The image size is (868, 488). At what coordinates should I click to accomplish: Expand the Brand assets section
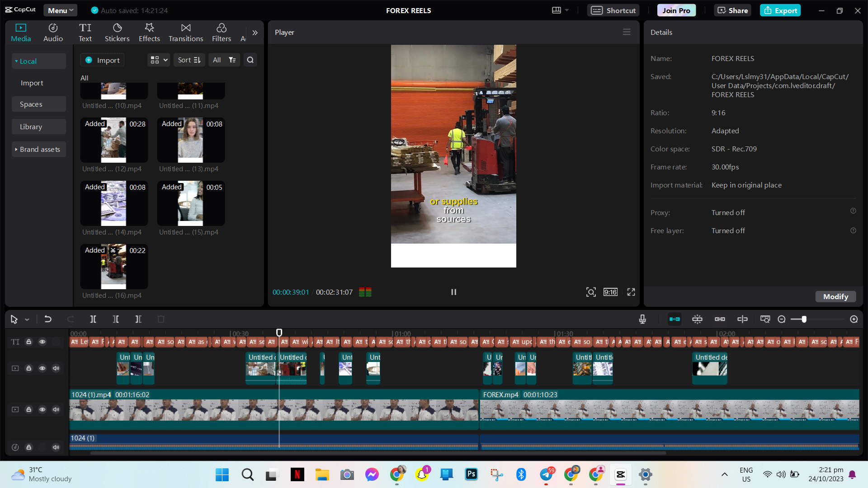coord(39,150)
